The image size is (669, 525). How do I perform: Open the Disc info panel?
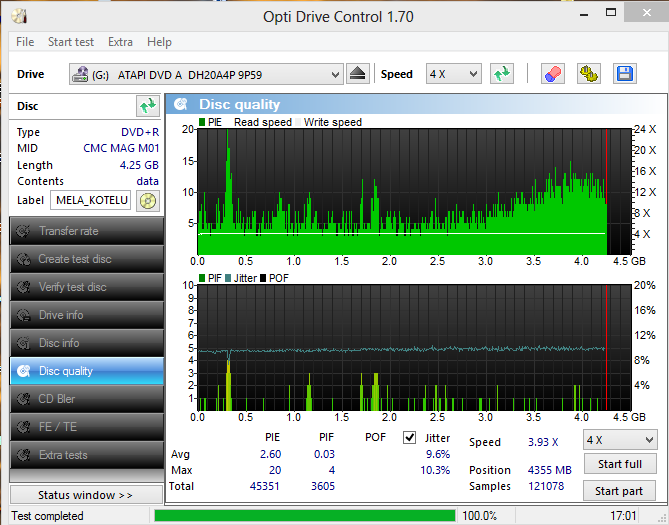tap(87, 343)
